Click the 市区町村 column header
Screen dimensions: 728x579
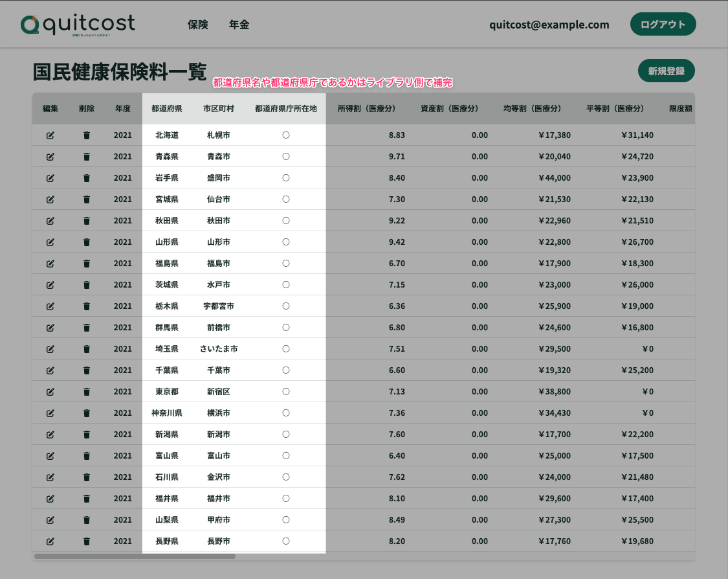pyautogui.click(x=219, y=109)
